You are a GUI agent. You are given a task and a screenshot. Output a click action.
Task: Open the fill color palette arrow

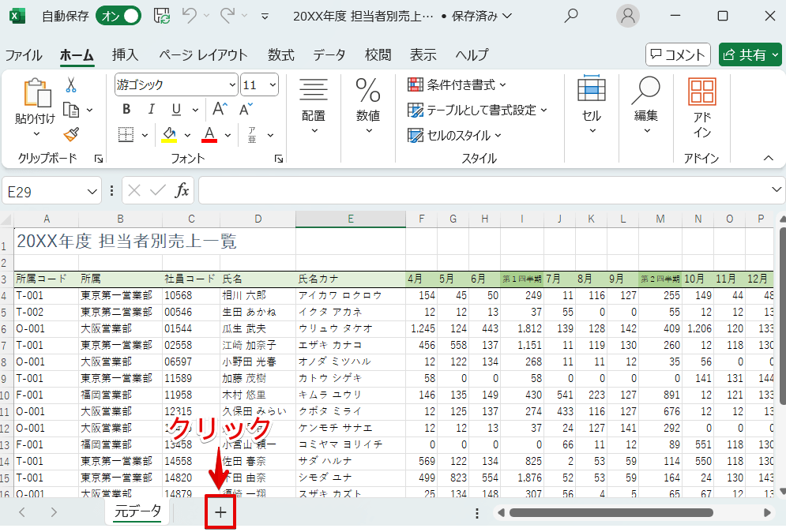pyautogui.click(x=187, y=135)
